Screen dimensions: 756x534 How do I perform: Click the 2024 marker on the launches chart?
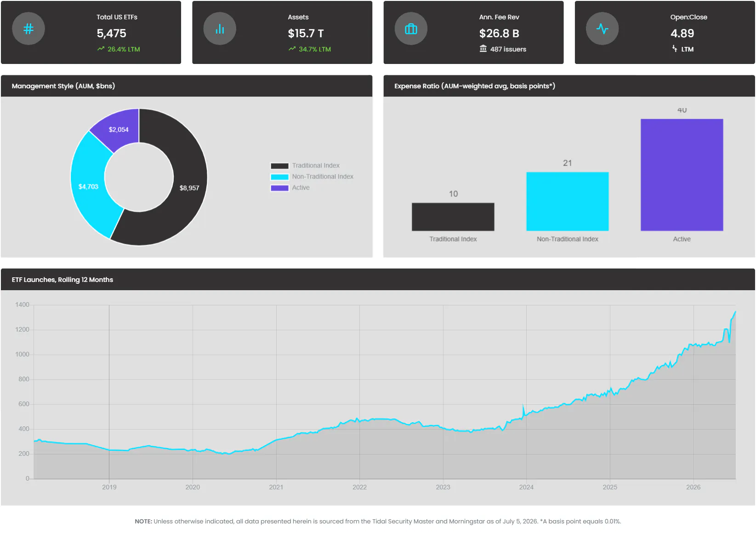pyautogui.click(x=526, y=487)
